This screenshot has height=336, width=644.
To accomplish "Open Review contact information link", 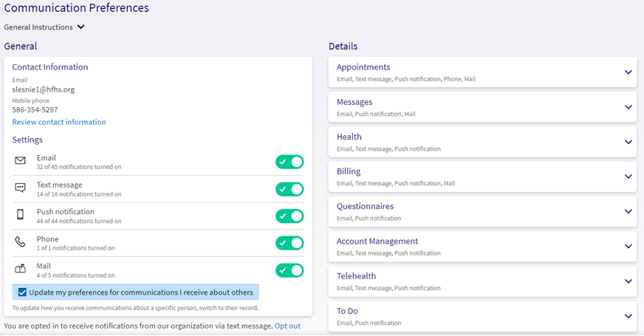I will [59, 122].
